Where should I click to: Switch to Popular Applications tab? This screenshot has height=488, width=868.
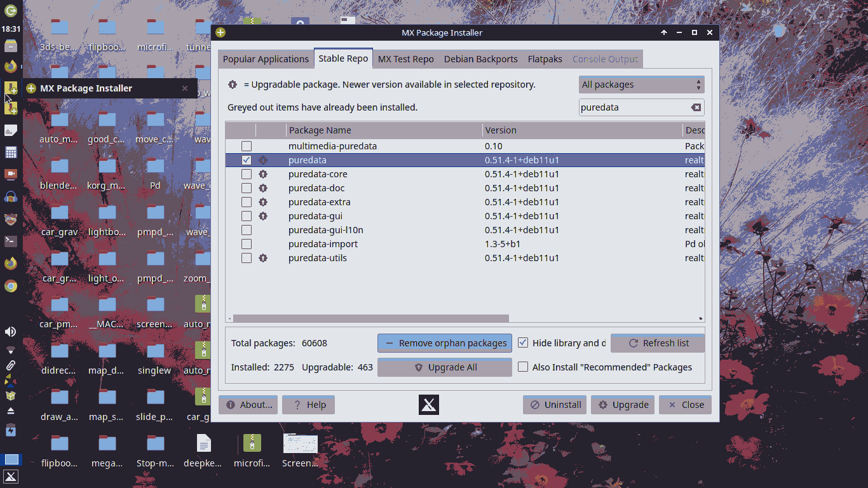266,59
